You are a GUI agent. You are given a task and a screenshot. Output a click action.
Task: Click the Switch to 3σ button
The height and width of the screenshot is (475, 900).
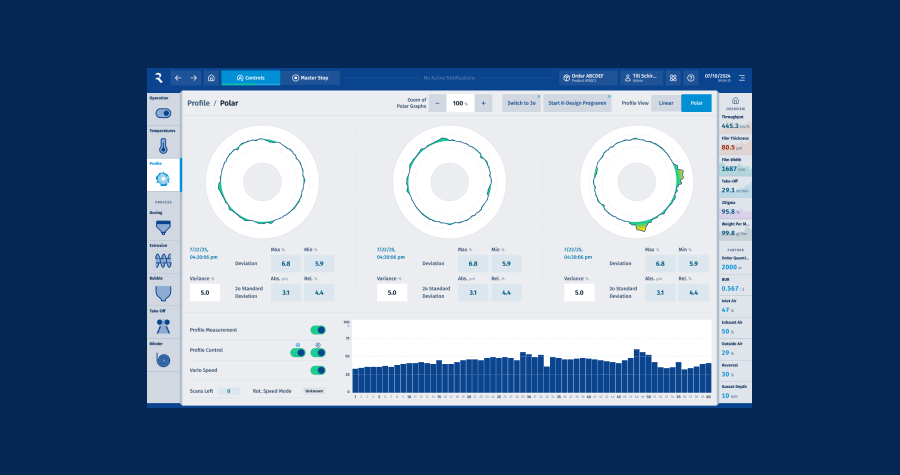521,103
